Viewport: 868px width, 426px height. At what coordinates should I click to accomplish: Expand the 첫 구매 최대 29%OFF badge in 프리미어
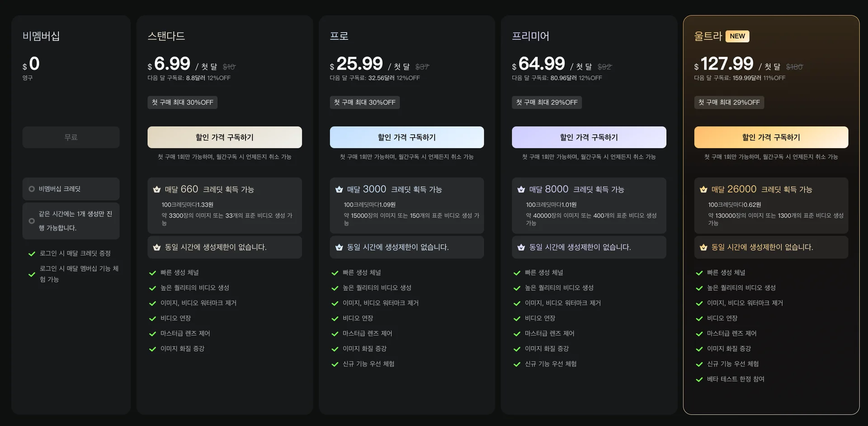point(547,102)
